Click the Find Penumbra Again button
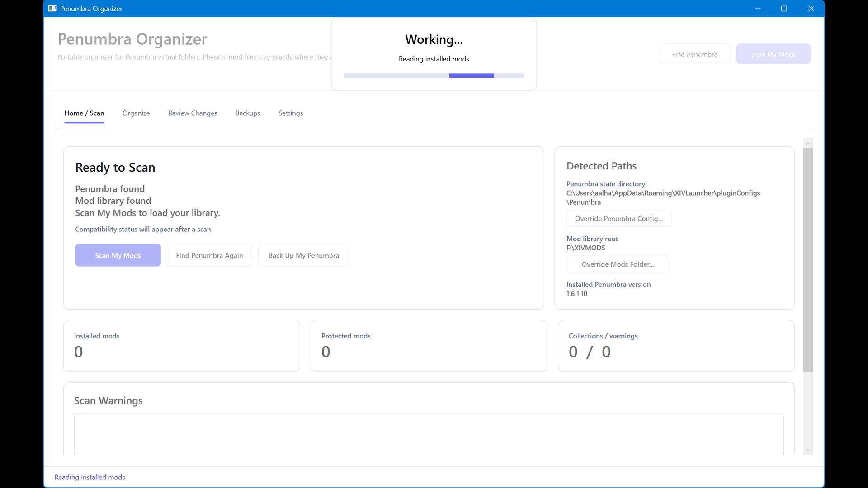This screenshot has width=868, height=488. tap(209, 255)
